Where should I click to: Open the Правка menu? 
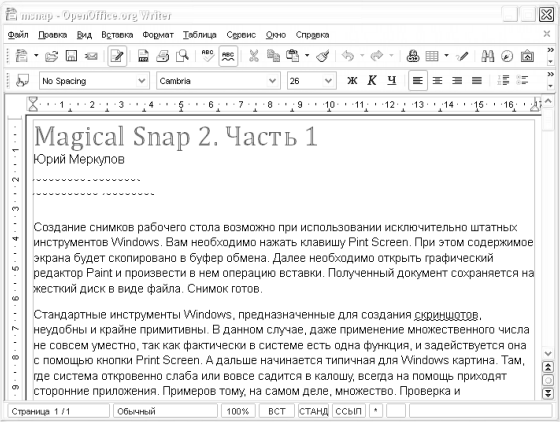52,35
